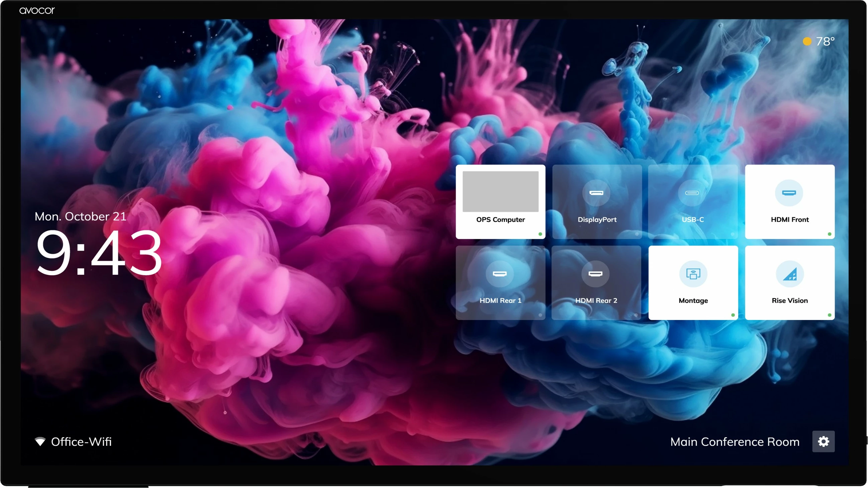This screenshot has width=868, height=488.
Task: Click the Office-Wifi network name
Action: tap(81, 441)
